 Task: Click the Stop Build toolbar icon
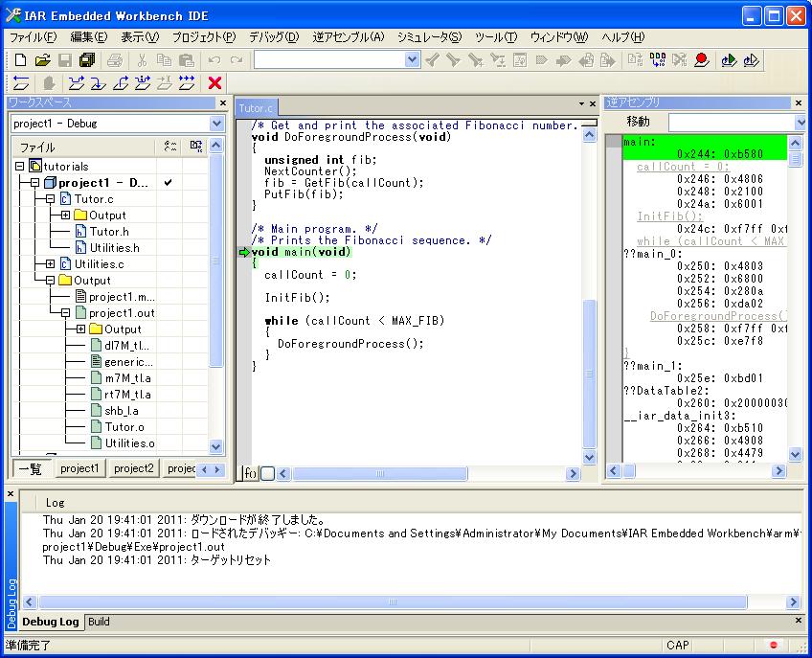click(680, 60)
